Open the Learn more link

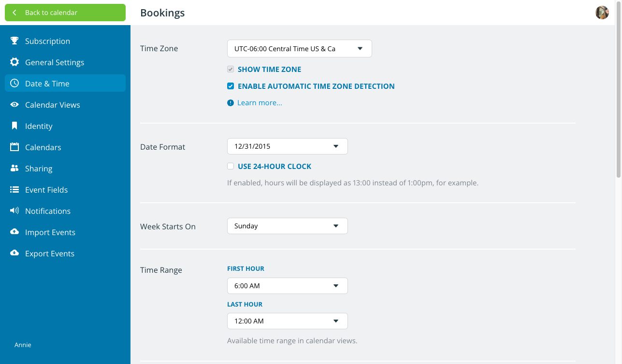tap(260, 103)
